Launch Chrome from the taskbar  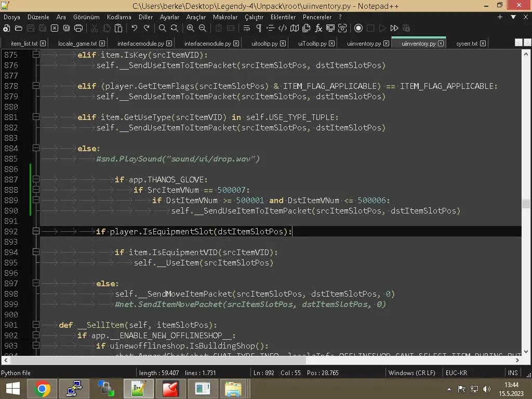pyautogui.click(x=42, y=388)
